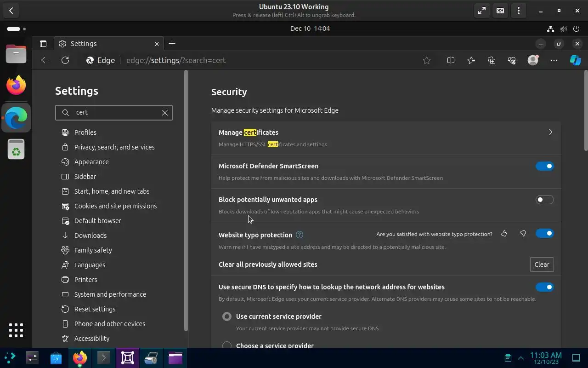The image size is (588, 368).
Task: Open the Favorites list icon
Action: 471,60
